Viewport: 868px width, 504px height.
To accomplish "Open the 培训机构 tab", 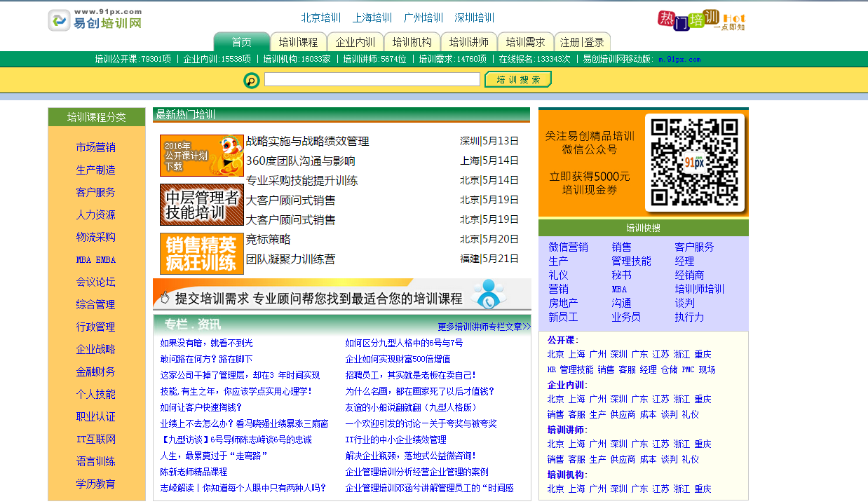I will click(x=412, y=42).
